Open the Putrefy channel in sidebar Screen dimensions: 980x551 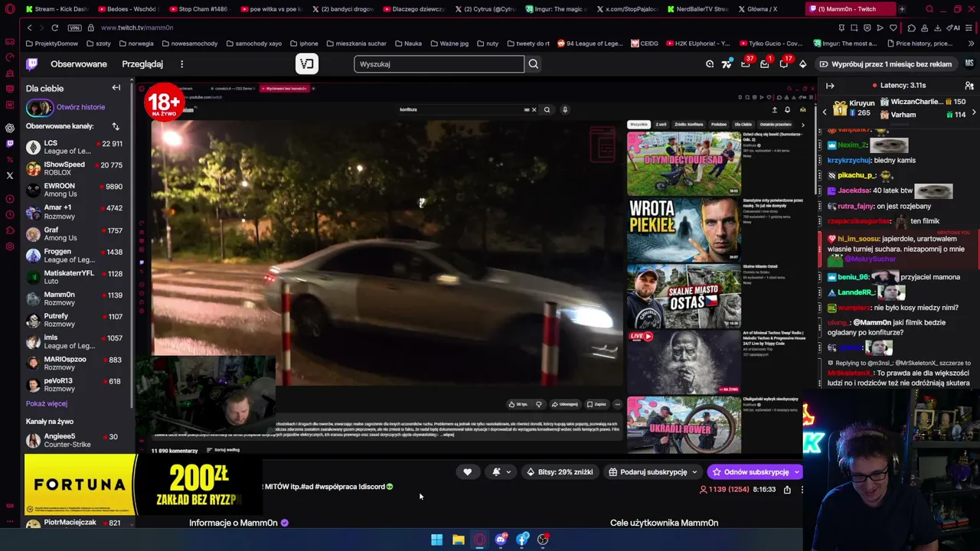coord(74,320)
